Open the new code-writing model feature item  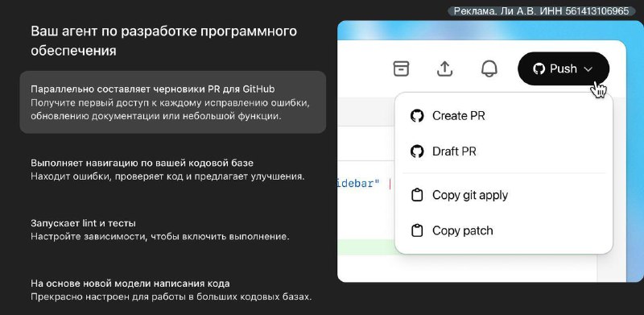point(171,290)
